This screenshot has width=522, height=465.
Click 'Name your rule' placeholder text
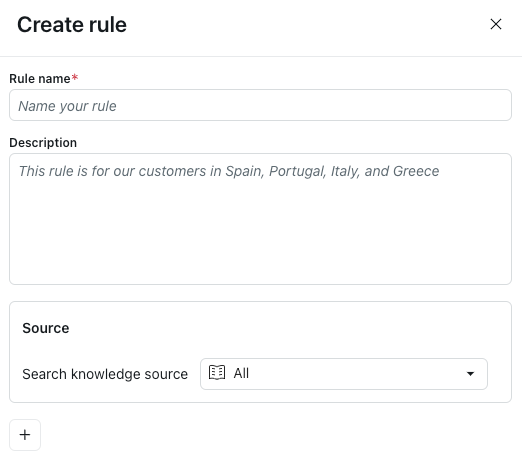pyautogui.click(x=67, y=106)
